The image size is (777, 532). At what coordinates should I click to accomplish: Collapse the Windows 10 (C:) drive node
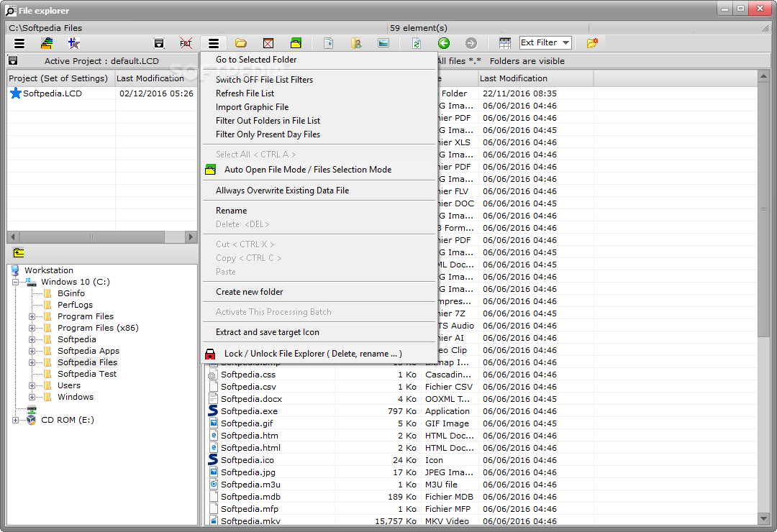15,282
